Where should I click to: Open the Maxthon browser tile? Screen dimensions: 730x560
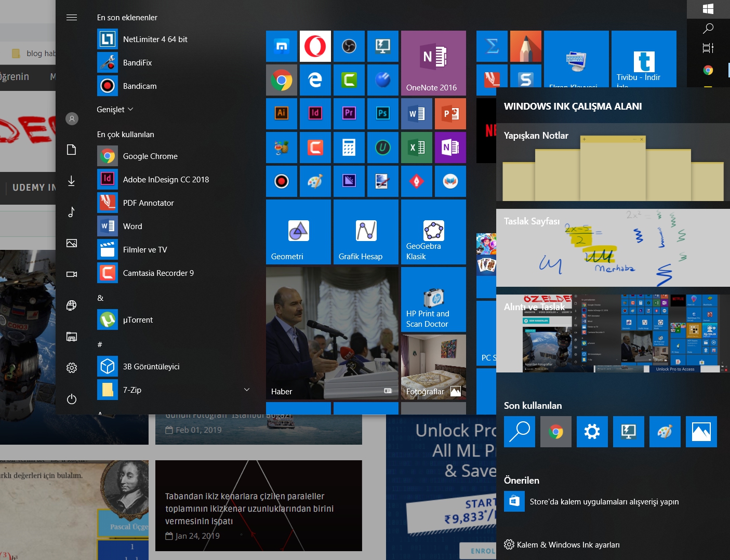coord(282,46)
